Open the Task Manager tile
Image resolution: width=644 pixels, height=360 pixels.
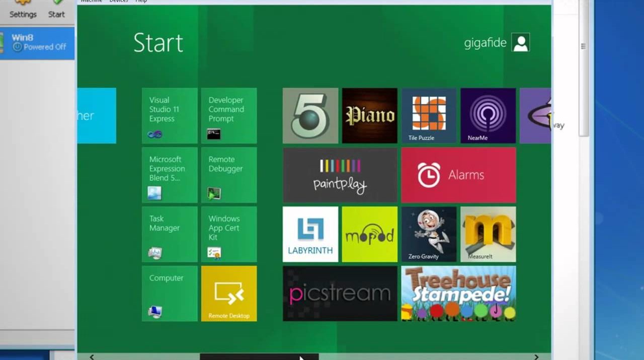[x=170, y=234]
